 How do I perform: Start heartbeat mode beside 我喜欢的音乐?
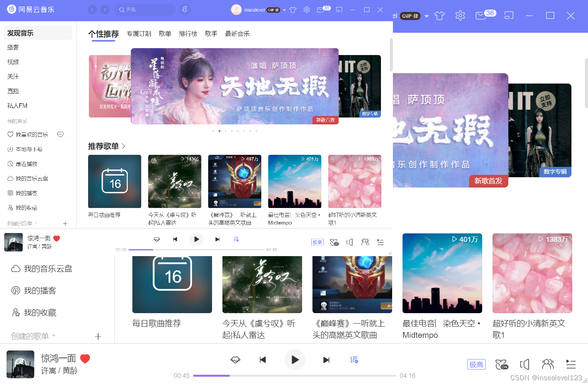pyautogui.click(x=60, y=134)
